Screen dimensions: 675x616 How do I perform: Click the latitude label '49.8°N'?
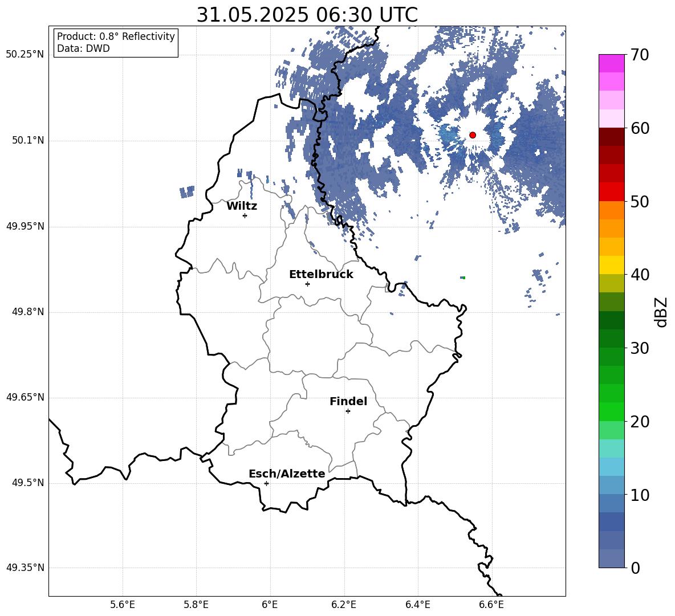coord(28,312)
